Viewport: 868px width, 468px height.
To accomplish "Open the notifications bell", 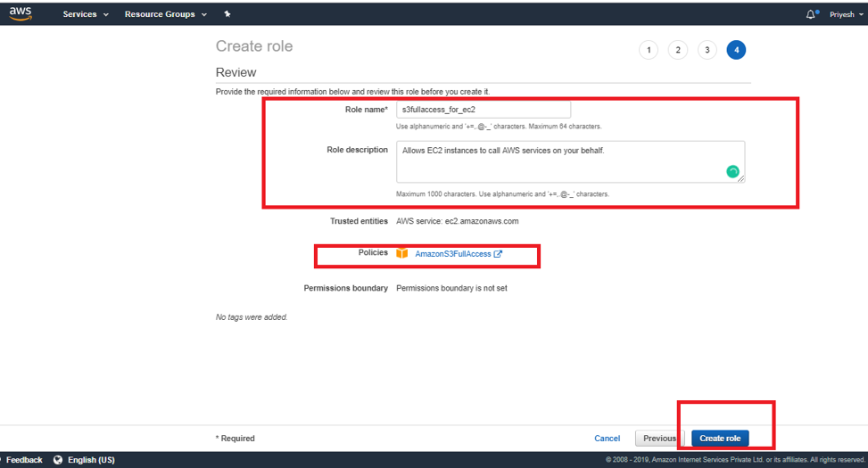I will (810, 14).
